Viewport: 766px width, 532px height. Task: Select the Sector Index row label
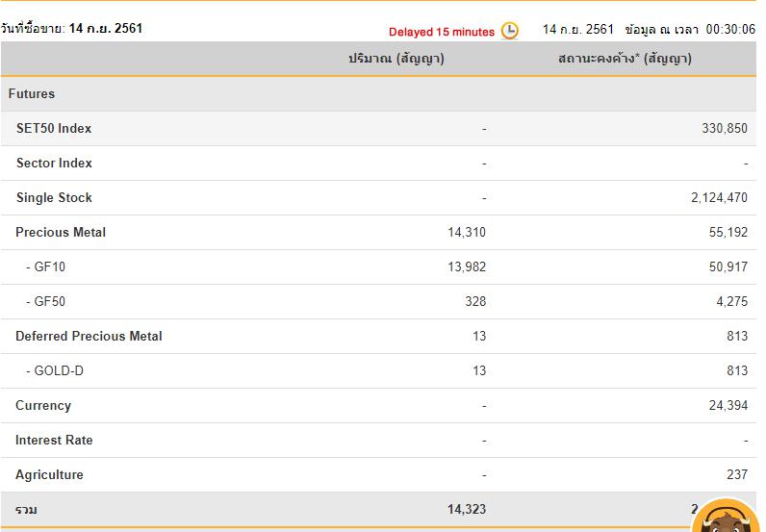click(x=54, y=164)
